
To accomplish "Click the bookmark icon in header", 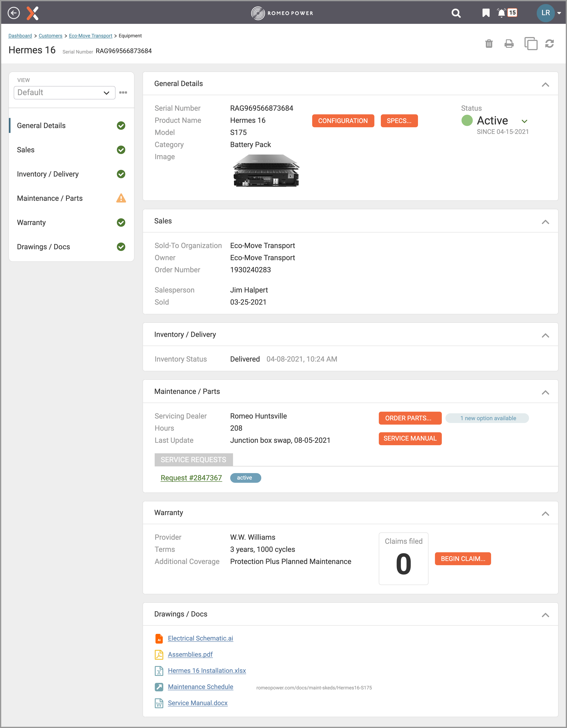I will point(486,13).
